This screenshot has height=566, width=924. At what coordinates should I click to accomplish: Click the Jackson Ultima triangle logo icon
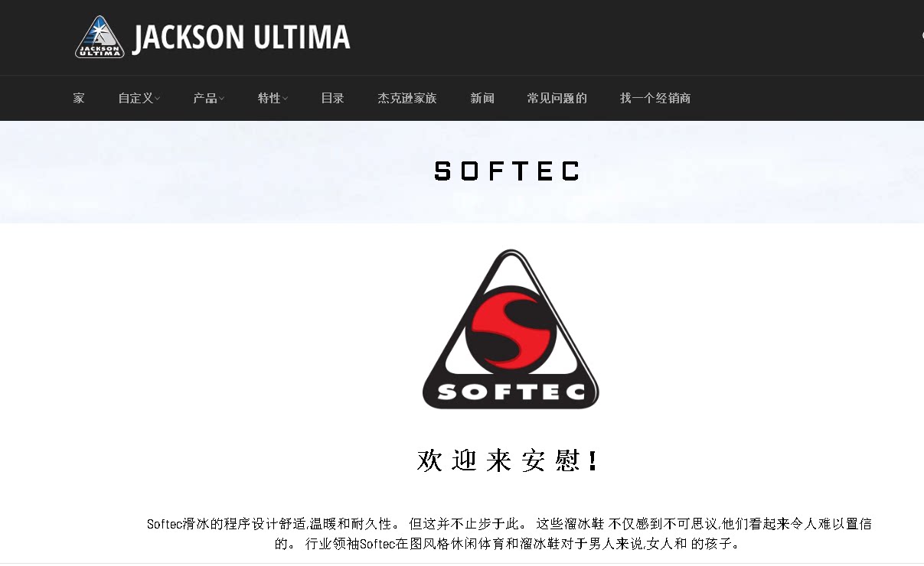click(100, 37)
